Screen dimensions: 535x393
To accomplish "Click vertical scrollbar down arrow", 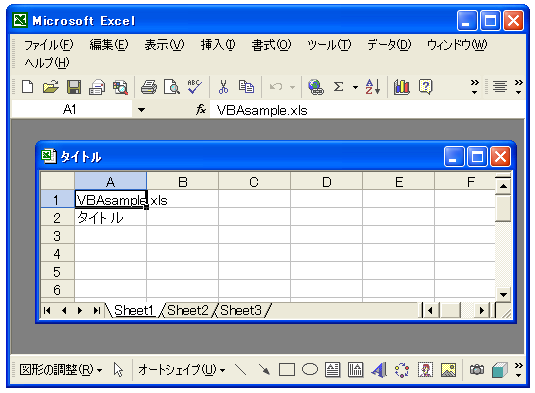I will pyautogui.click(x=503, y=294).
